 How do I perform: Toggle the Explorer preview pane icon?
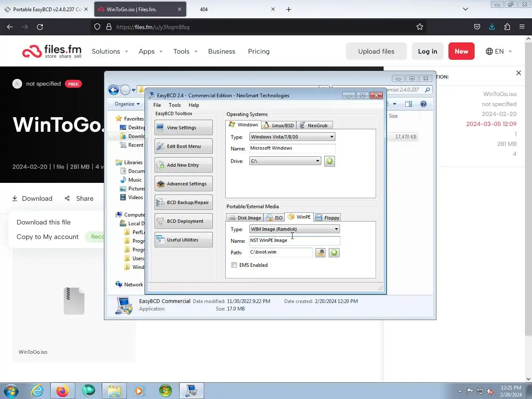click(409, 104)
